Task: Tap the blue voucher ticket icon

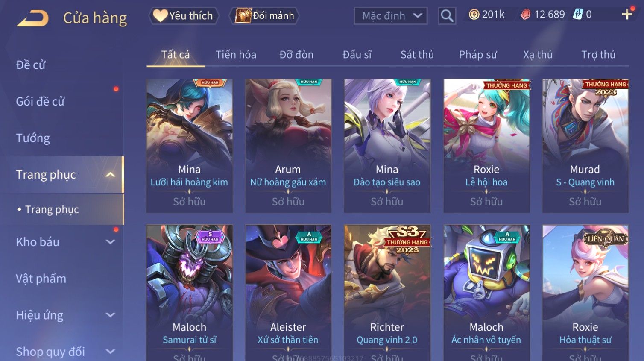Action: tap(577, 15)
